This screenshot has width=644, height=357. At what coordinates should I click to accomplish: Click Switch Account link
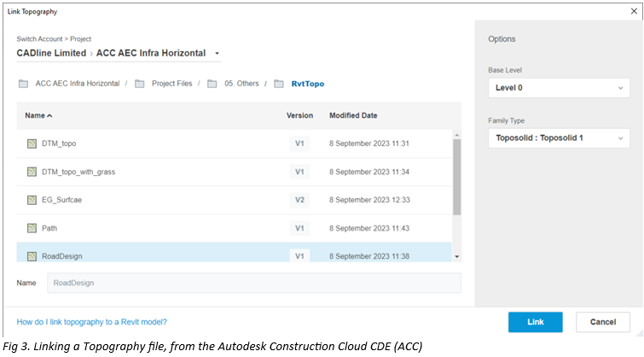click(39, 39)
